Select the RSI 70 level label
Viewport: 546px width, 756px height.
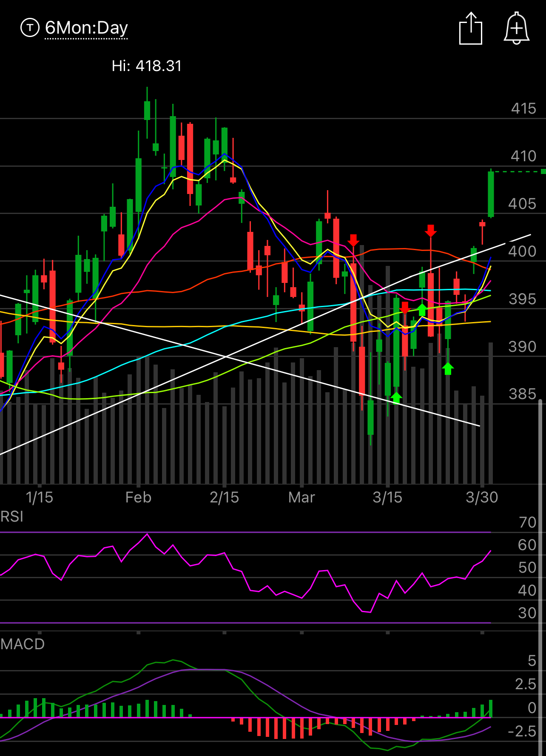[x=528, y=522]
